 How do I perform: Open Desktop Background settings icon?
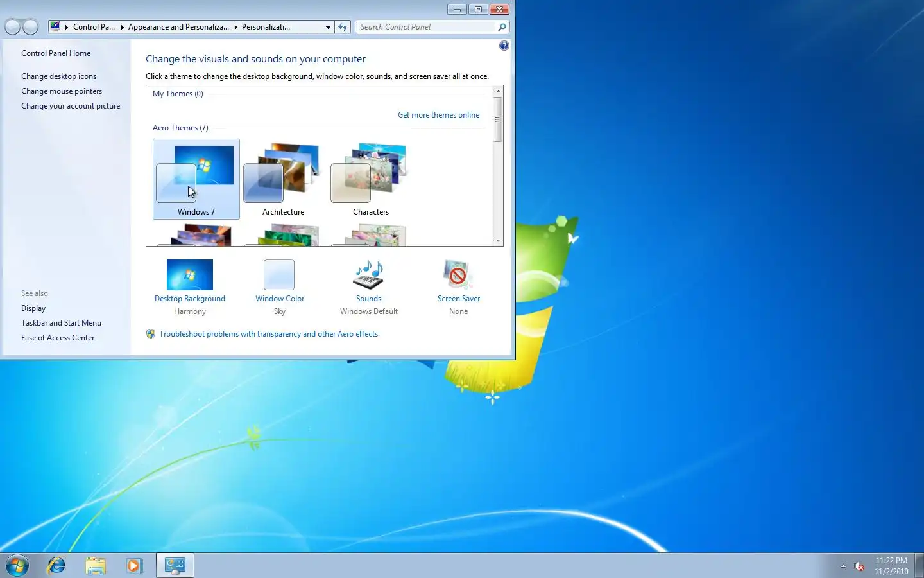point(190,275)
